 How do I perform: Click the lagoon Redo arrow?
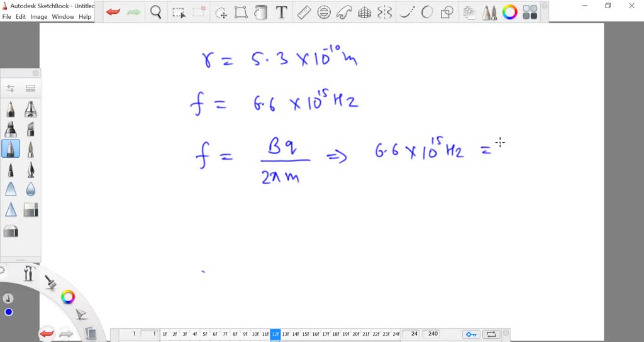point(66,334)
